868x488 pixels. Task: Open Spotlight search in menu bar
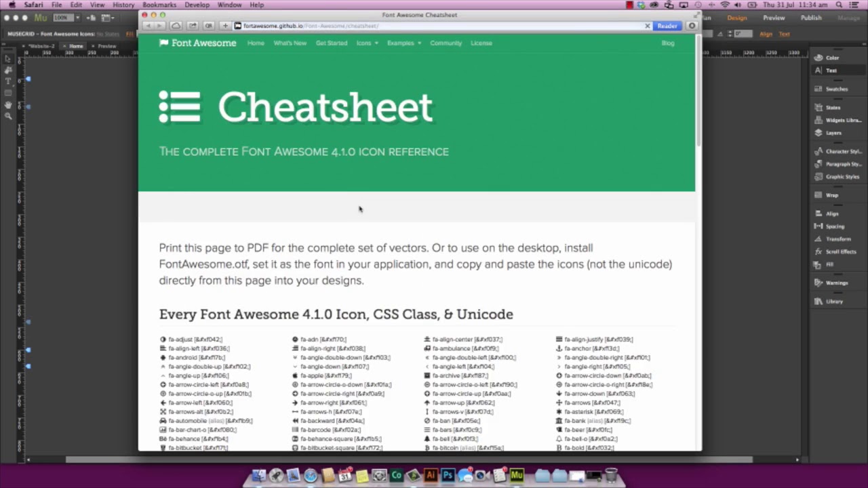(x=840, y=5)
